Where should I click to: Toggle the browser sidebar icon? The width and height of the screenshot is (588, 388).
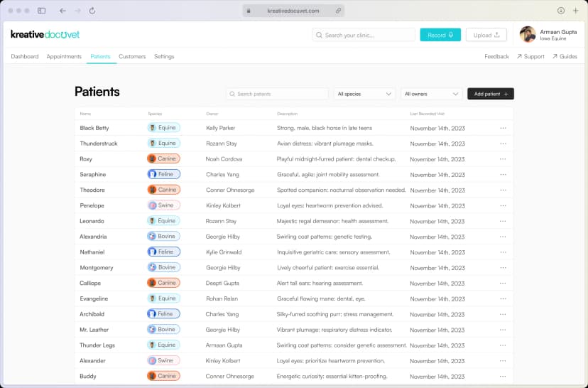tap(42, 11)
